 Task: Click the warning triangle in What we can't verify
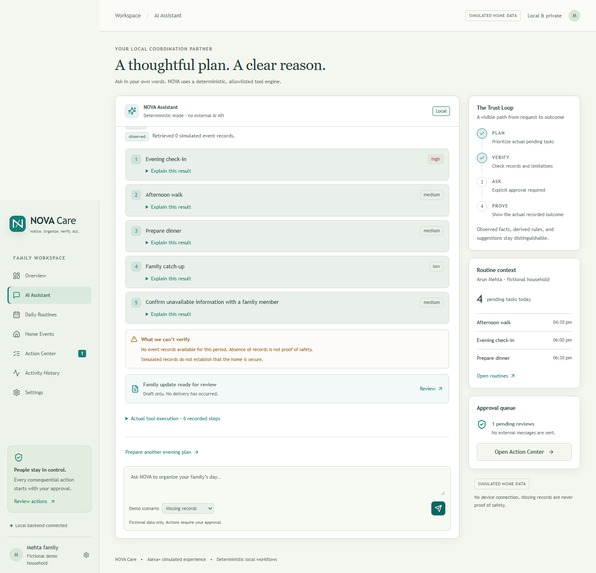pyautogui.click(x=134, y=339)
